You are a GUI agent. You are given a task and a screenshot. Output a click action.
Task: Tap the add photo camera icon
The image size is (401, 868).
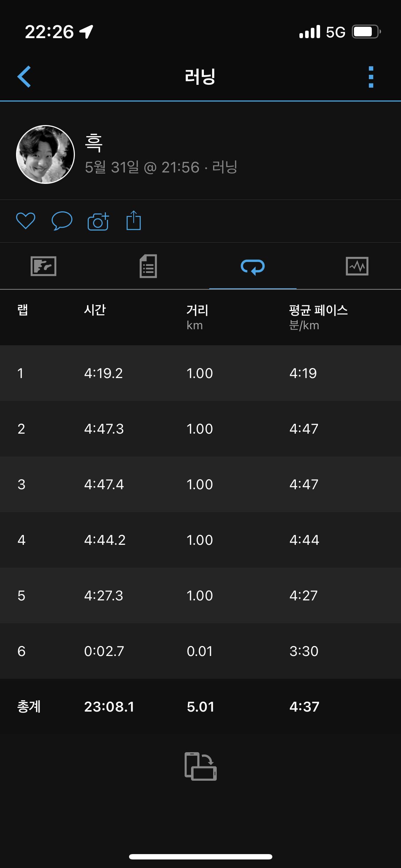98,222
